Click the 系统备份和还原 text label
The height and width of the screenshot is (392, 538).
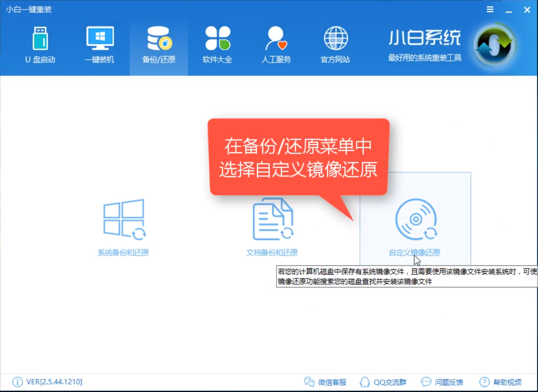124,252
